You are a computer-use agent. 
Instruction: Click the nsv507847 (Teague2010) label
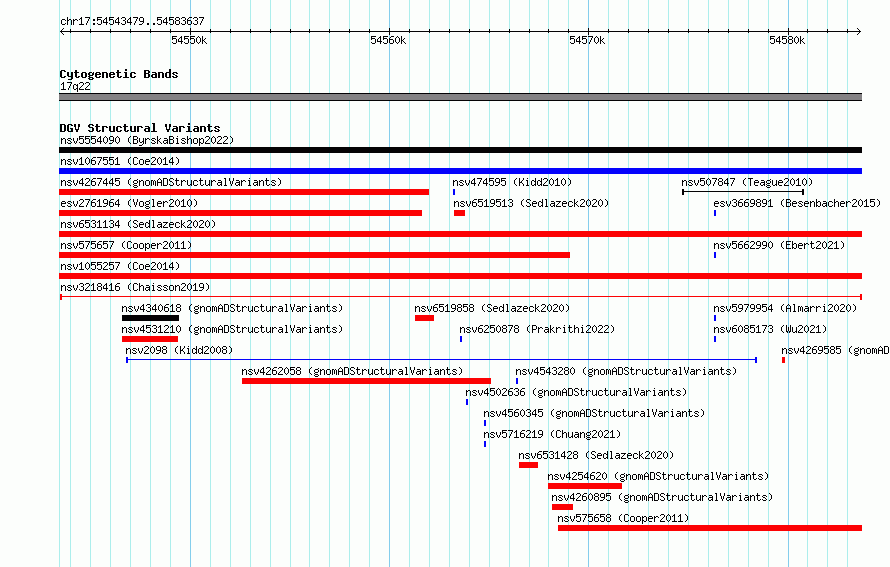pyautogui.click(x=747, y=182)
